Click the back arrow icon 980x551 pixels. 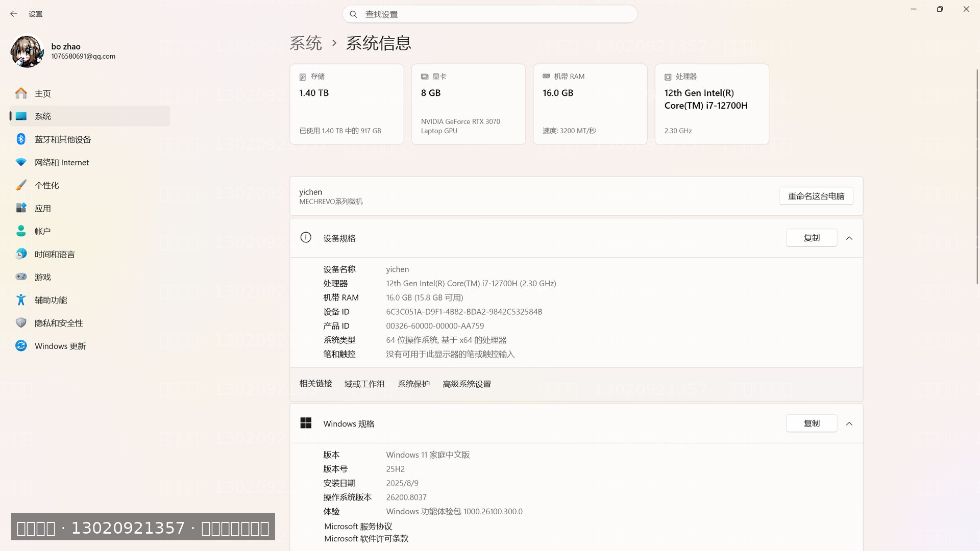[14, 14]
